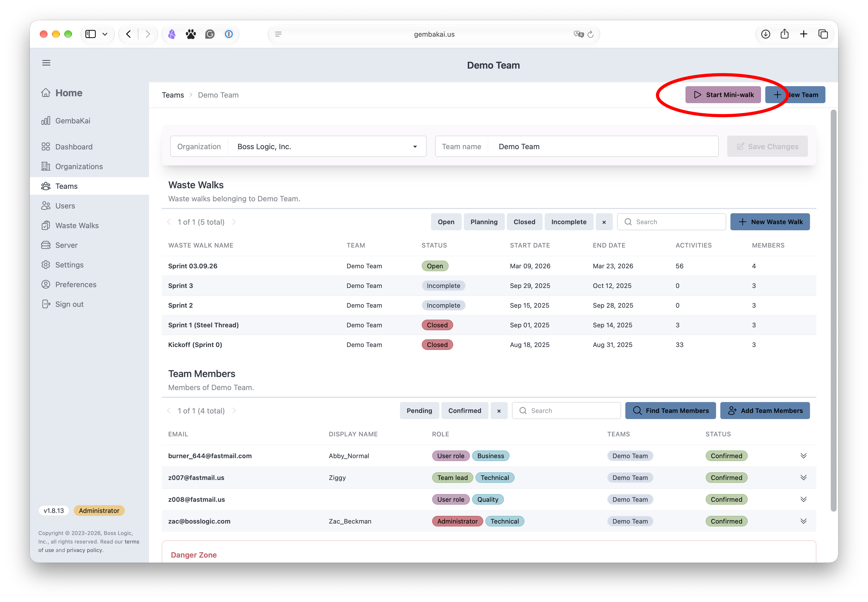Go to next team members page
Screen dimensions: 868x602
click(x=234, y=410)
